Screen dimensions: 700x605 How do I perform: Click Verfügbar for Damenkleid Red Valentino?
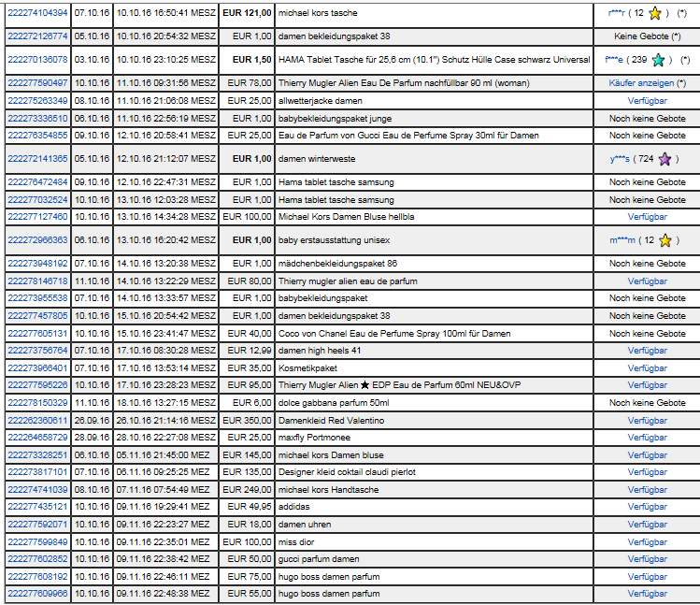pos(648,421)
